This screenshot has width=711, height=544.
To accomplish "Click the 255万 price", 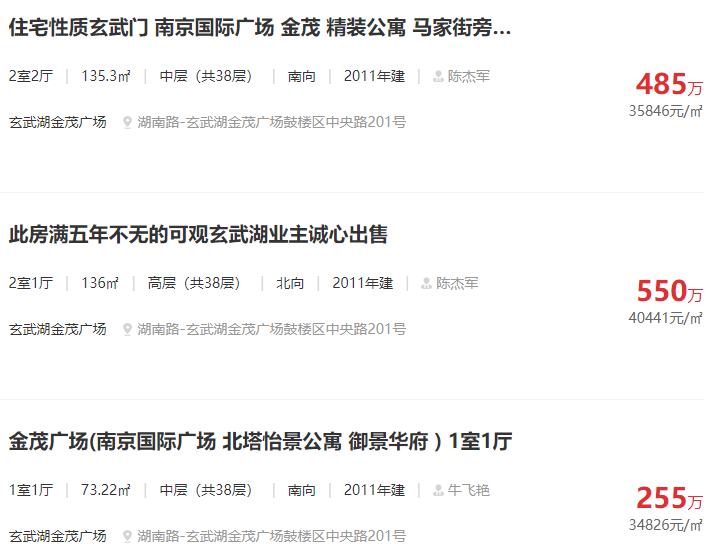I will (669, 498).
